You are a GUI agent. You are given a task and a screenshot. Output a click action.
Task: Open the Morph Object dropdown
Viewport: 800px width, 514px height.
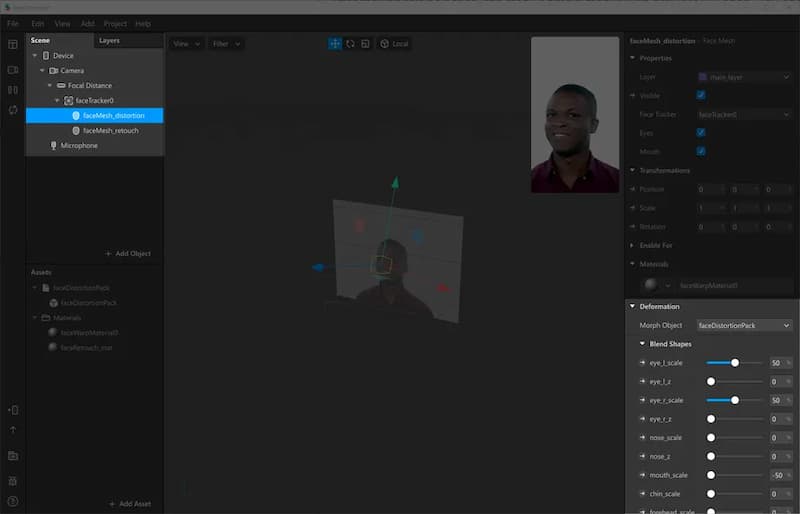[744, 325]
